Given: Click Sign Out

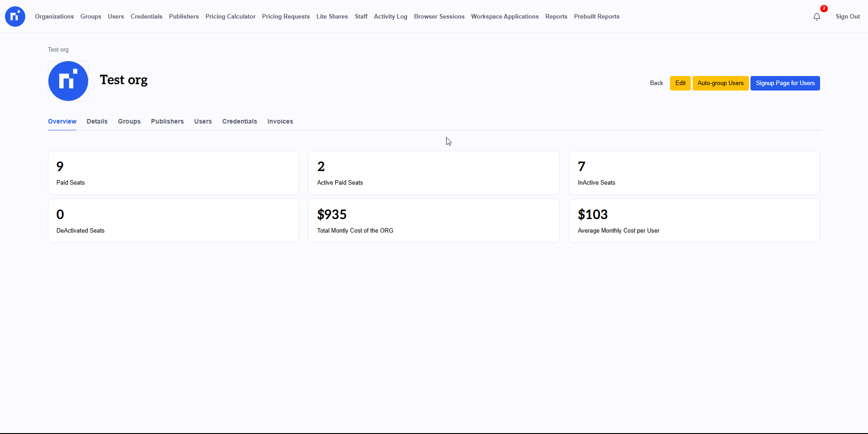Looking at the screenshot, I should [847, 17].
